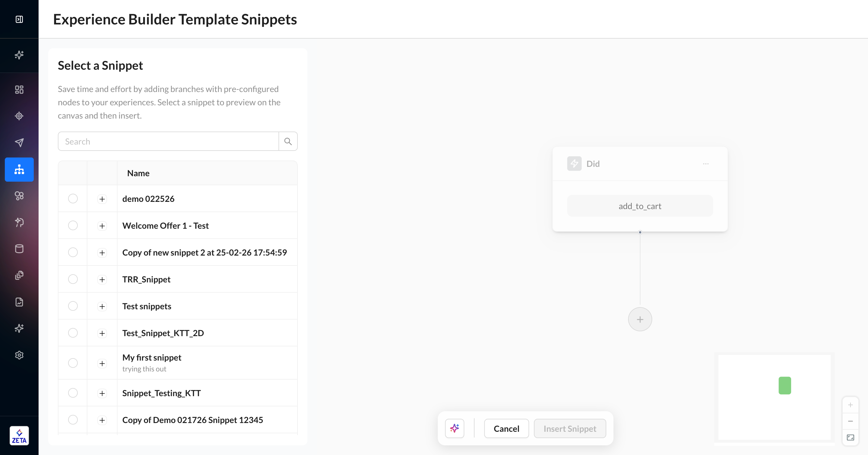Image resolution: width=868 pixels, height=455 pixels.
Task: Open the Did node three-dot menu
Action: (706, 164)
